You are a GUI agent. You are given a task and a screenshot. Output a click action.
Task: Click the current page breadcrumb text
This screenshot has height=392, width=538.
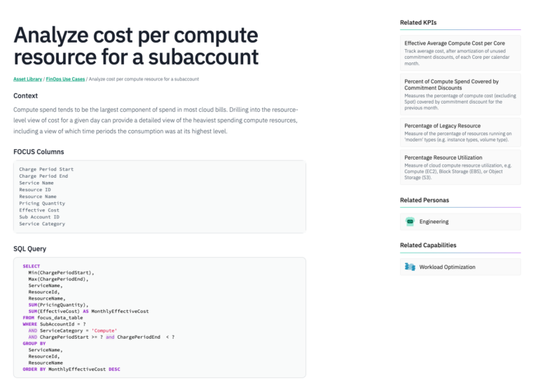[143, 79]
